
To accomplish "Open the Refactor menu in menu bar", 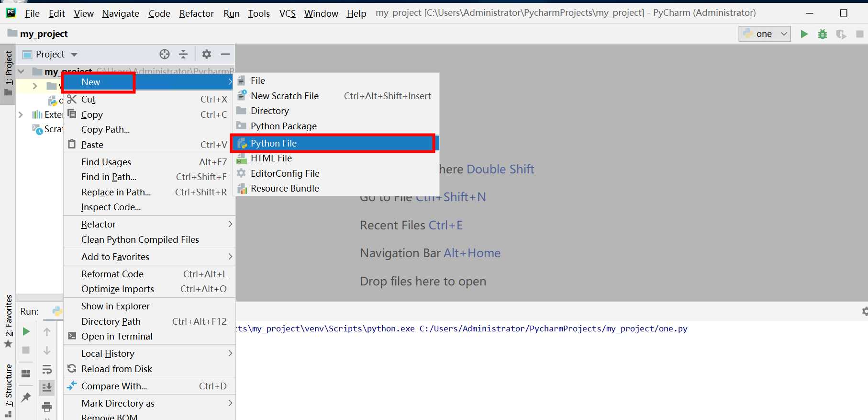I will coord(197,13).
